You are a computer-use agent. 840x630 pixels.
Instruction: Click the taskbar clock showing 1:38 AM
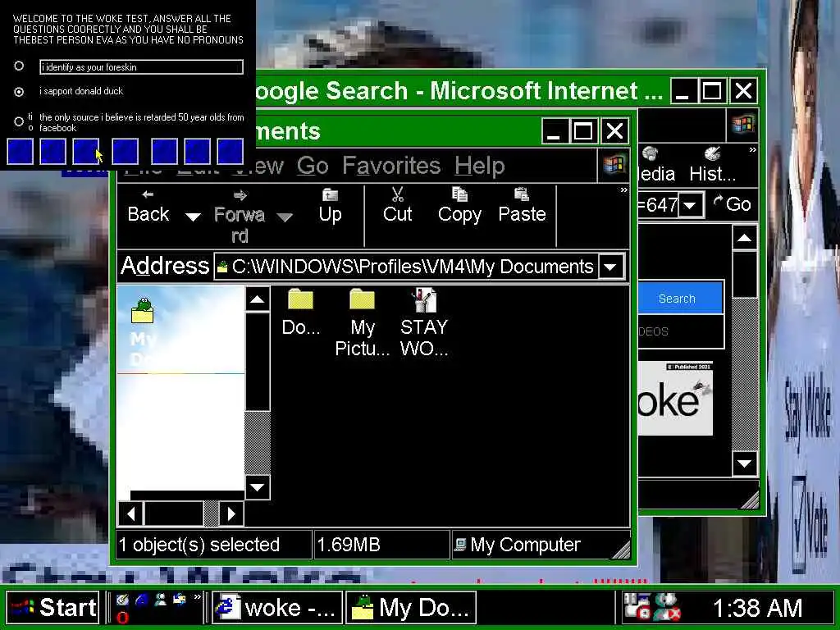757,608
